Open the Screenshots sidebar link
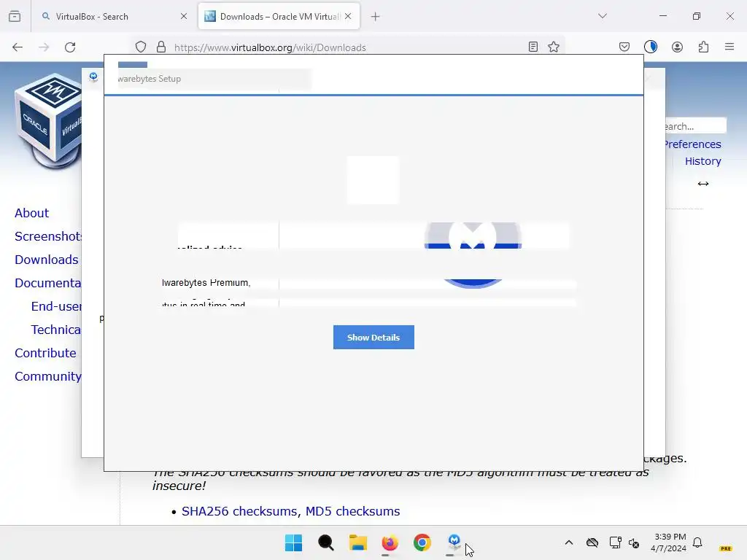The height and width of the screenshot is (560, 747). coord(47,236)
